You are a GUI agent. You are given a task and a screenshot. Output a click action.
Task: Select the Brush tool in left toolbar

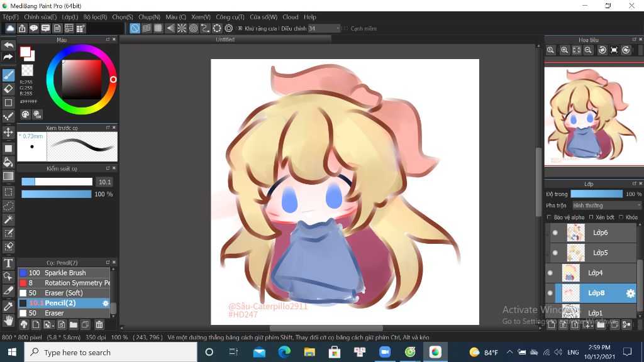tap(8, 75)
